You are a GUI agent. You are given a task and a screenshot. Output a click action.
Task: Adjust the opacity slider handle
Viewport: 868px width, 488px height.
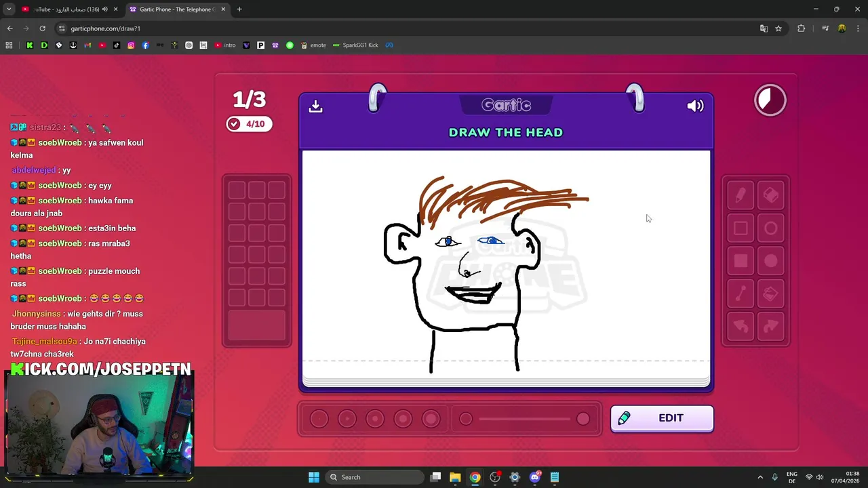[583, 419]
